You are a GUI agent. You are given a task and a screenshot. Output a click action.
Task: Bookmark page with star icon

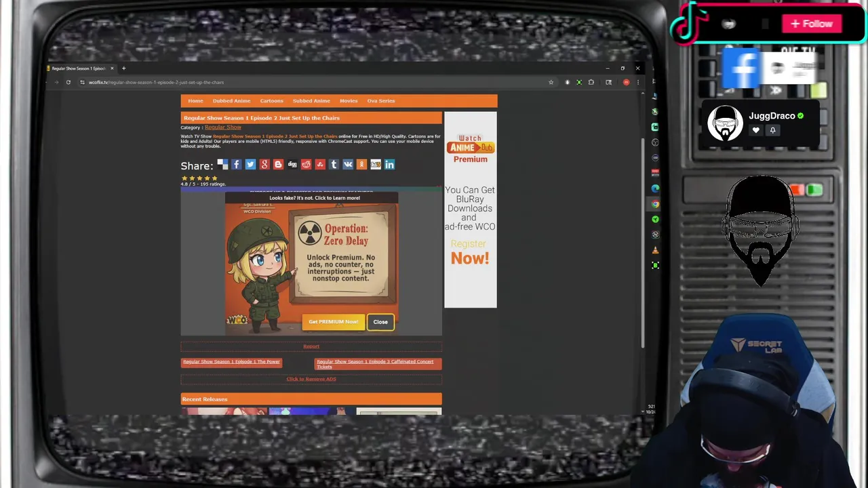[x=551, y=82]
